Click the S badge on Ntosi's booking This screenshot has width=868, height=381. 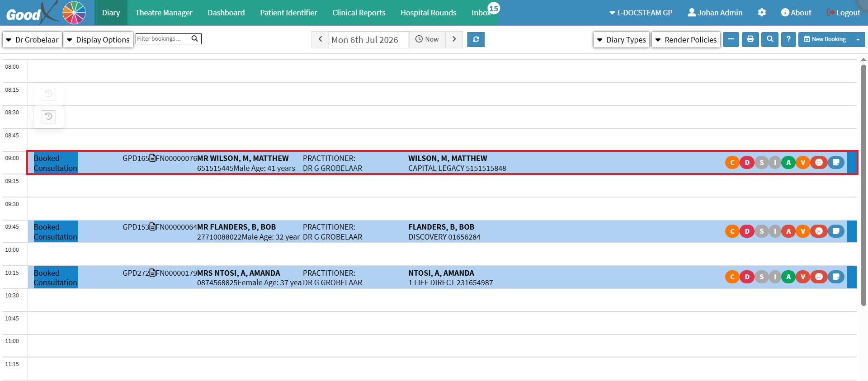point(761,277)
